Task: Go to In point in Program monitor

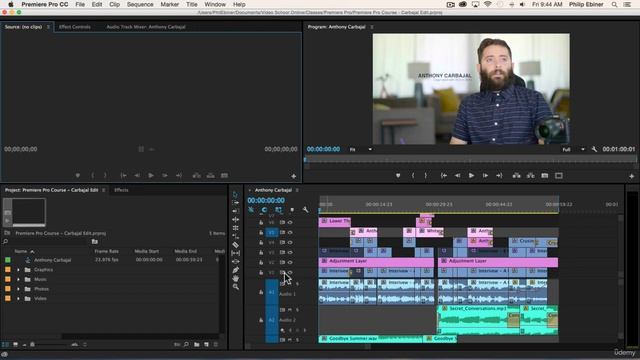Action: 444,176
